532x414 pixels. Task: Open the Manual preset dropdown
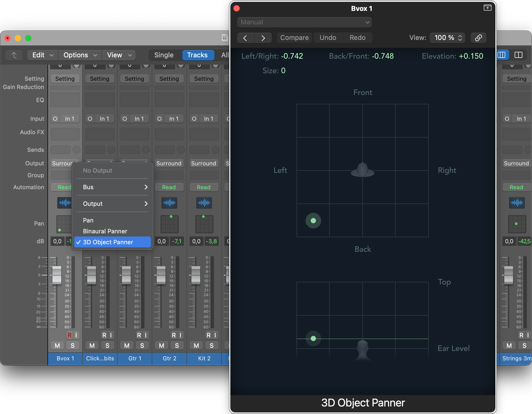304,22
